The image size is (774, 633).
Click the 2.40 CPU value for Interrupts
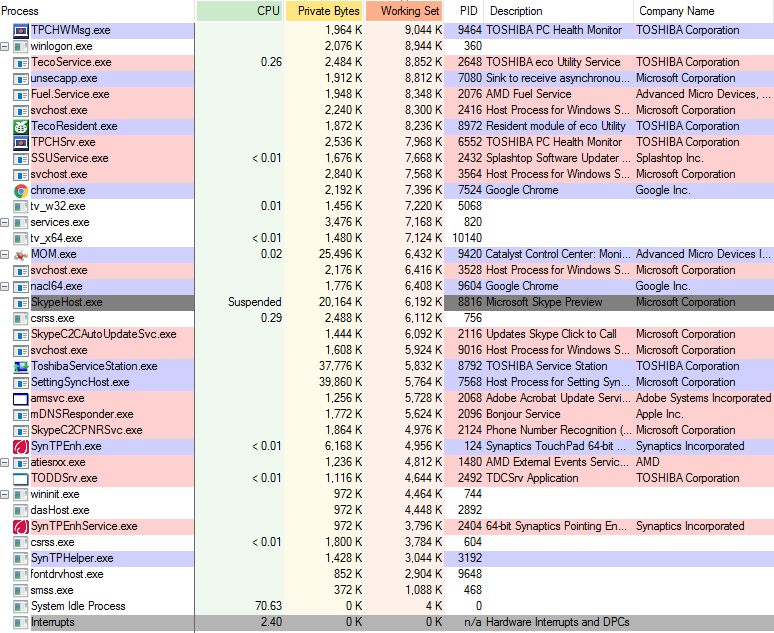click(x=271, y=622)
